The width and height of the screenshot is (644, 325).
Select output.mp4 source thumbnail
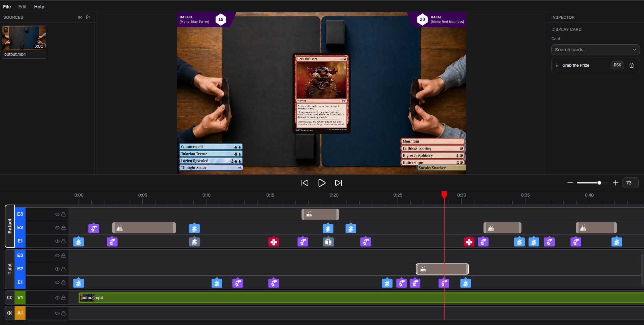coord(24,38)
